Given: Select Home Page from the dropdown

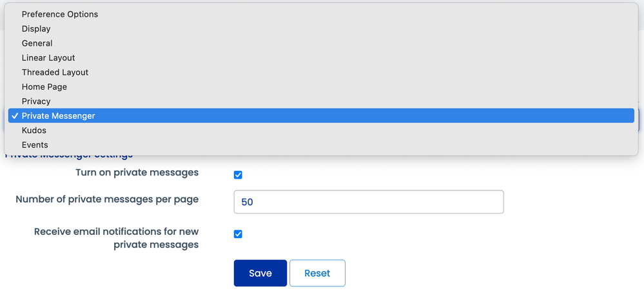Looking at the screenshot, I should 44,86.
